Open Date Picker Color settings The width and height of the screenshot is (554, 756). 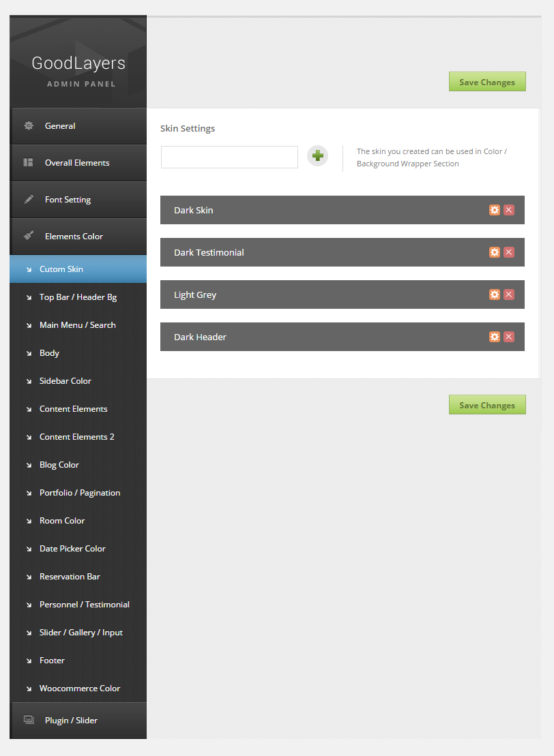pyautogui.click(x=78, y=549)
